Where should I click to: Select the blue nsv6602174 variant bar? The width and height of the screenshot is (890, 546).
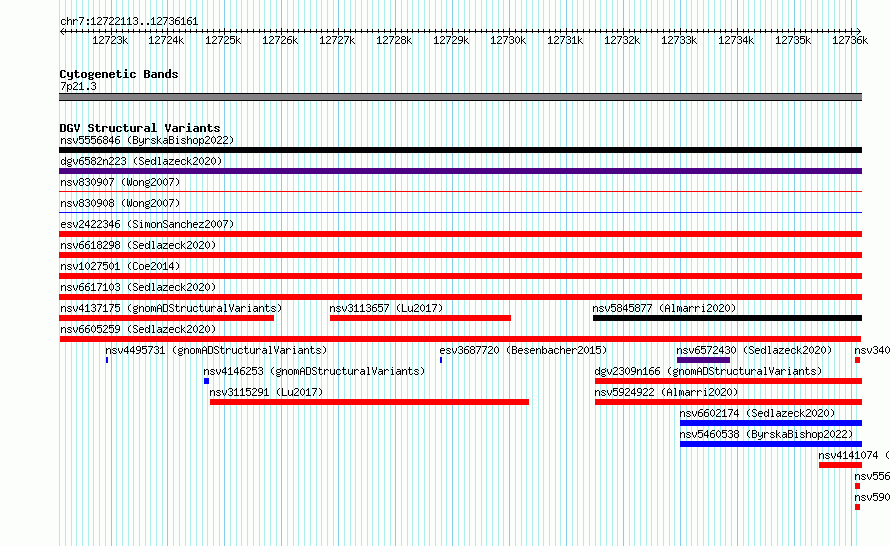[771, 423]
